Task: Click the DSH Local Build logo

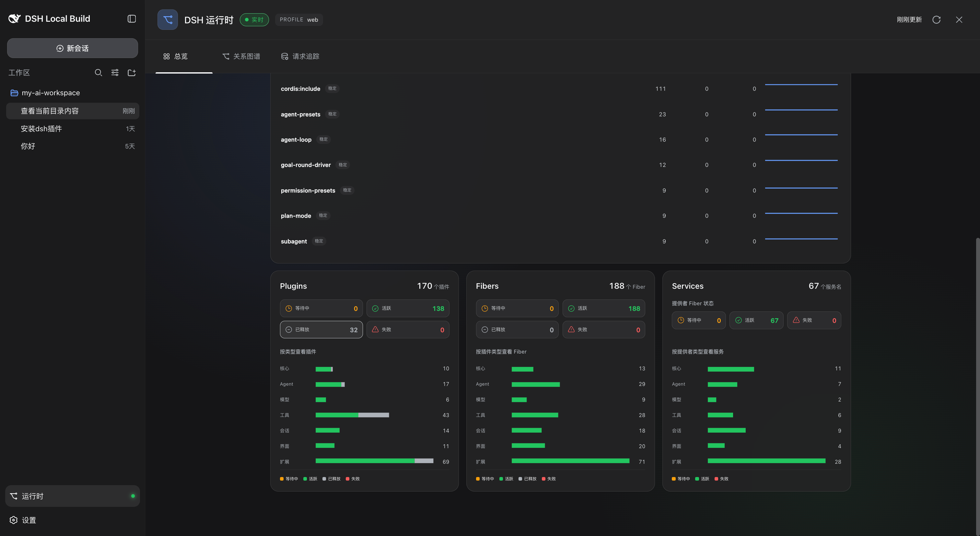Action: 15,19
